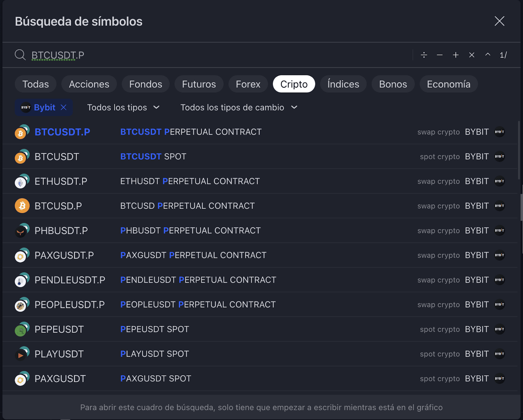Screen dimensions: 523x420
Task: Click Bybit logo in PLAYUSDT row
Action: click(499, 354)
